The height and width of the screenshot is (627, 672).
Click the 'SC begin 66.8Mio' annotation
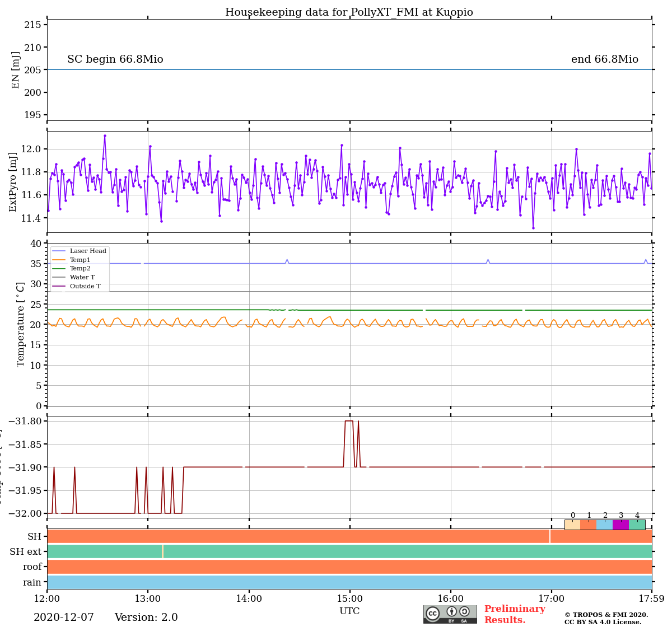point(115,59)
